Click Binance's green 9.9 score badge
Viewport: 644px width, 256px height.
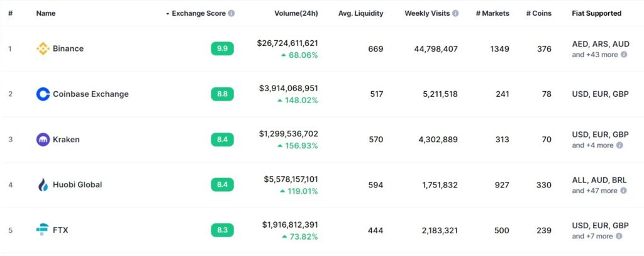[222, 48]
